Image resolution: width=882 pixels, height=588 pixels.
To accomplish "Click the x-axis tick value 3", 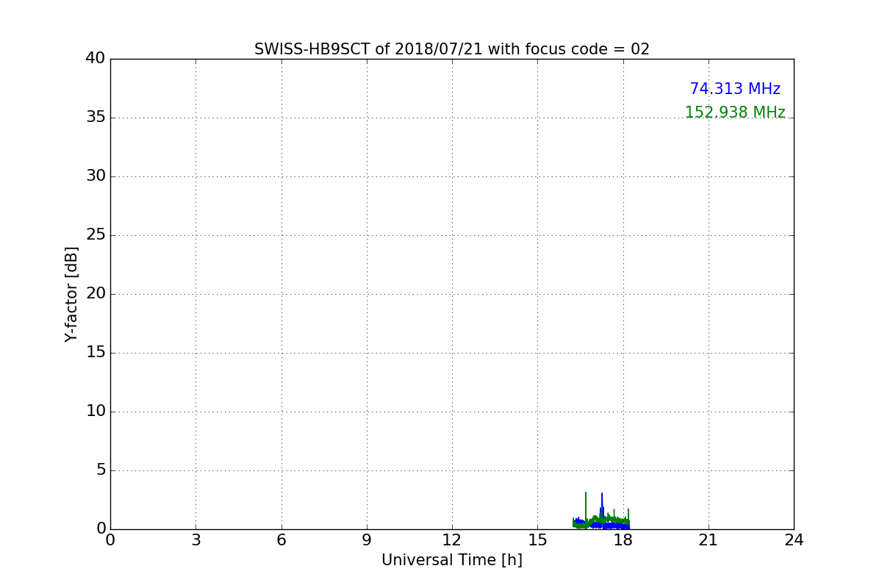I will tap(196, 540).
